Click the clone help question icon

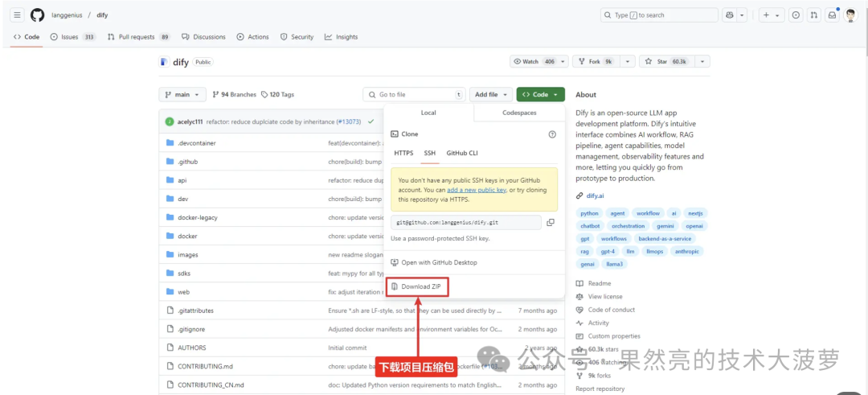(552, 134)
